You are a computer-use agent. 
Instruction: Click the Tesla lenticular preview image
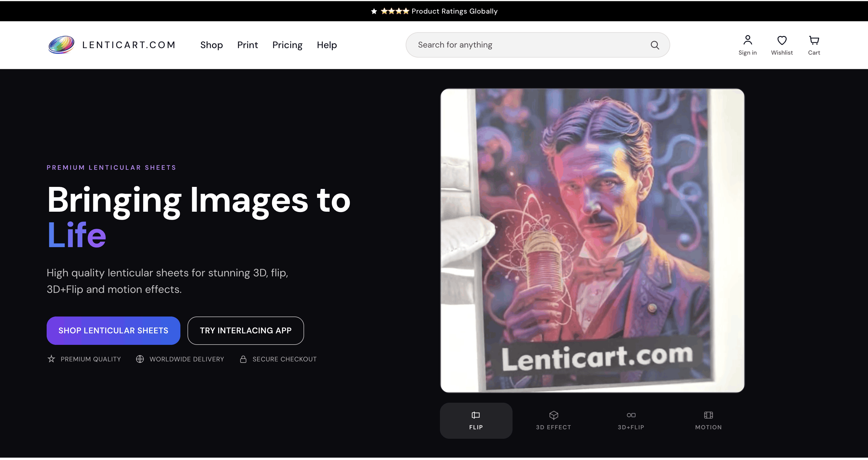pyautogui.click(x=592, y=240)
